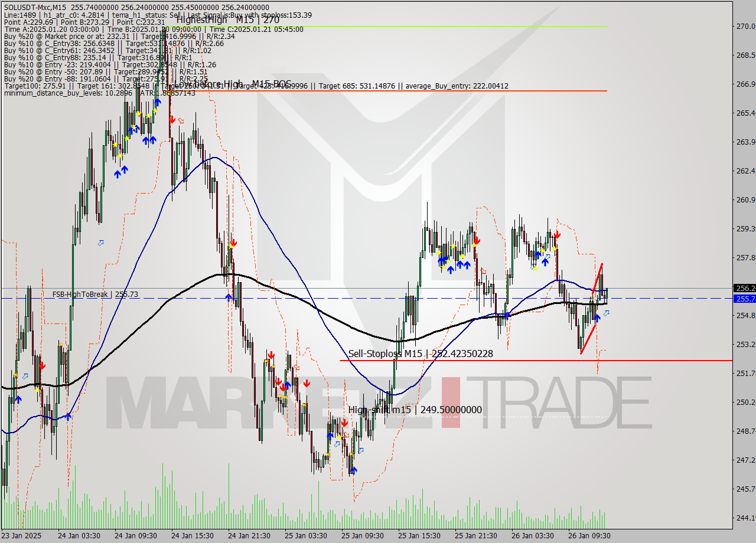Click the 24 Jan 21:30 time label
The height and width of the screenshot is (543, 756).
tap(249, 536)
